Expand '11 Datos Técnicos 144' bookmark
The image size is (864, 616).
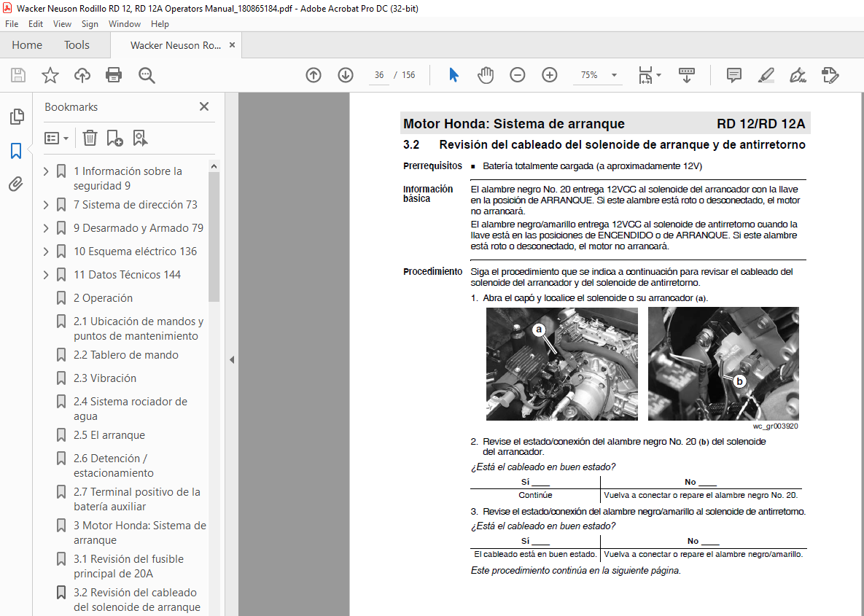click(x=46, y=274)
